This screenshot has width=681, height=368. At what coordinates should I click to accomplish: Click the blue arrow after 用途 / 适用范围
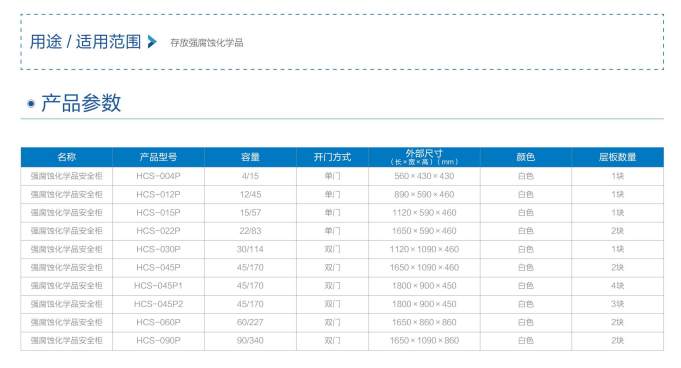tap(152, 42)
